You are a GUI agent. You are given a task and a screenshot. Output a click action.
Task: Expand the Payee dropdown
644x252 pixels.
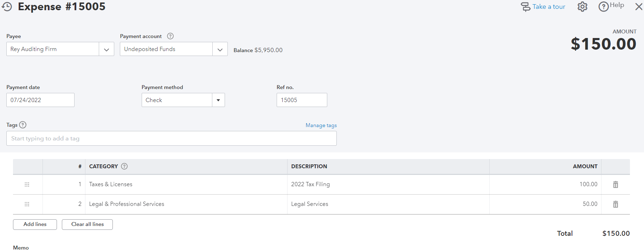pyautogui.click(x=106, y=49)
